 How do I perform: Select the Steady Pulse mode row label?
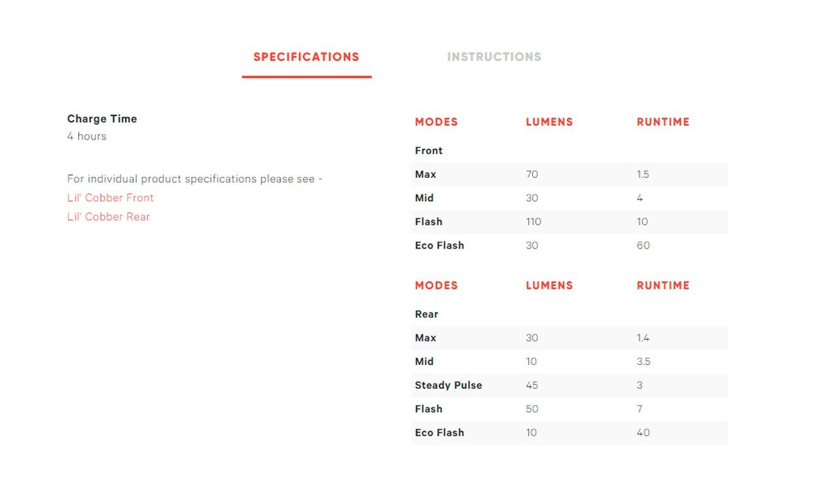(449, 385)
